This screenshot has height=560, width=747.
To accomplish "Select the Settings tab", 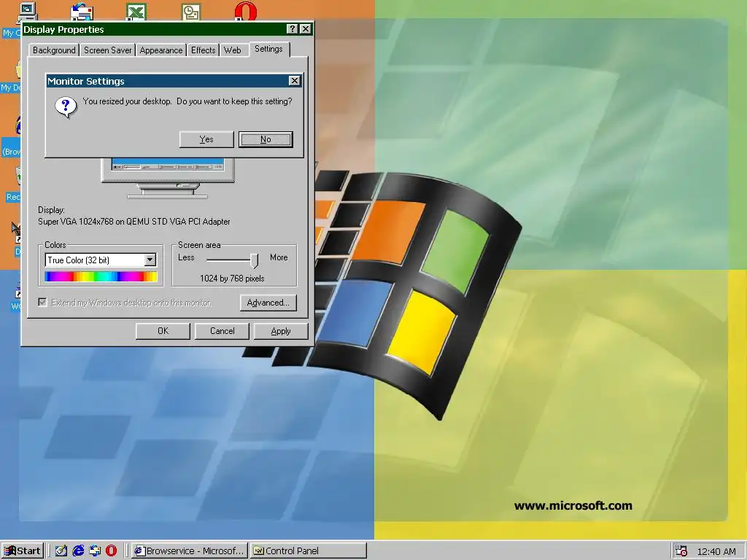I will click(268, 49).
